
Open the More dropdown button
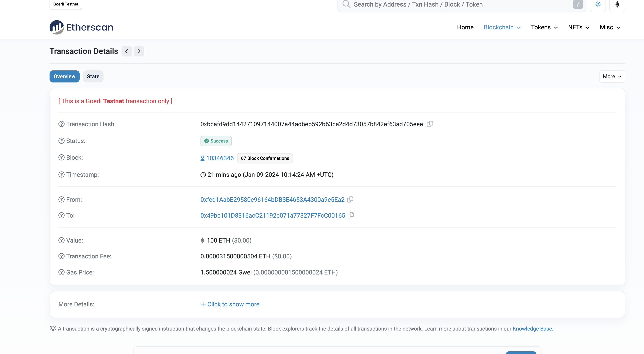coord(612,76)
